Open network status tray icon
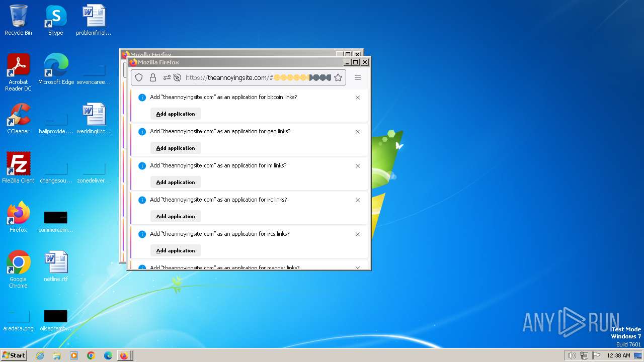The height and width of the screenshot is (362, 644). coord(584,355)
